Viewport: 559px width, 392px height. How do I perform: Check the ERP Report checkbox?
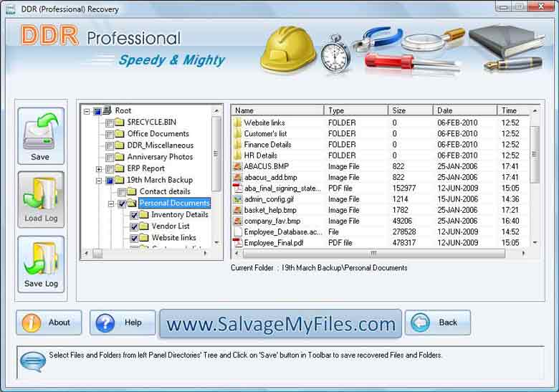point(110,169)
